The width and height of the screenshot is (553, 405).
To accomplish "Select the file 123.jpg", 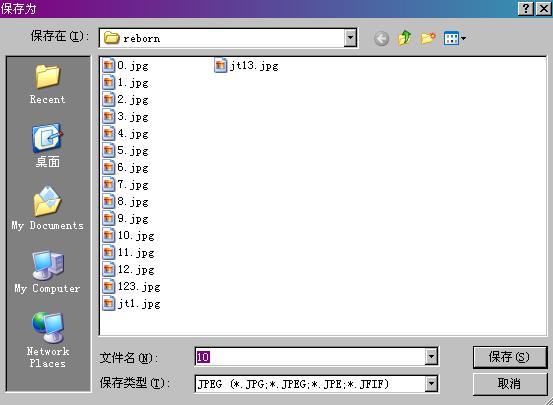I will click(x=131, y=286).
